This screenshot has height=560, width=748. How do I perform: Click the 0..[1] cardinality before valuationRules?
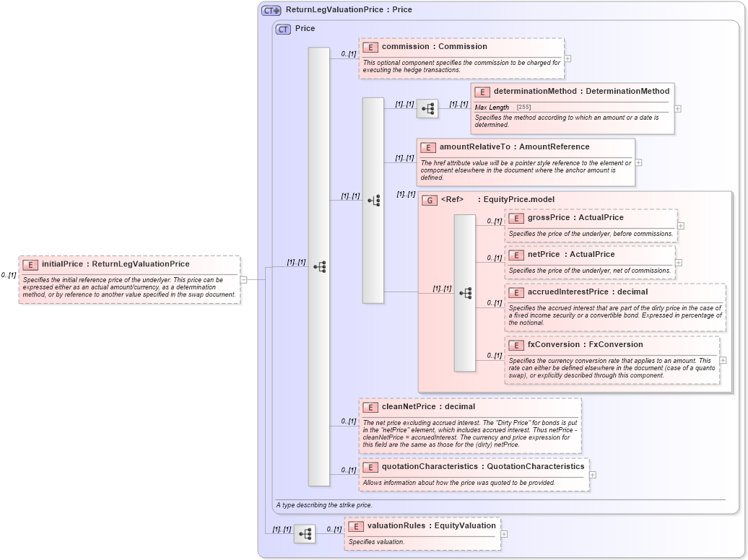coord(334,529)
